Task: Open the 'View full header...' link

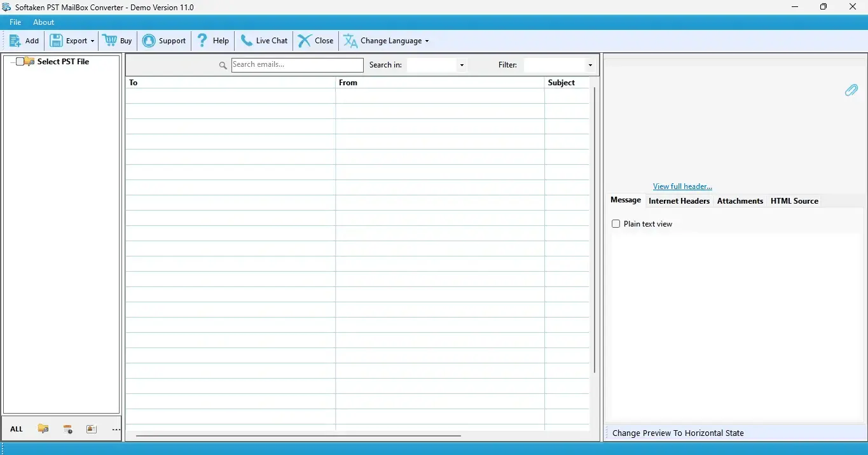Action: coord(682,186)
